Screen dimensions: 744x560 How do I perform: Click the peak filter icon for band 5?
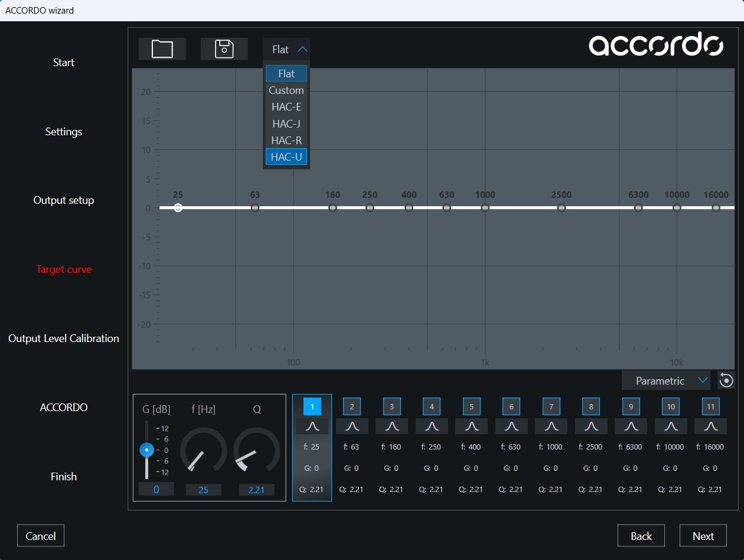[472, 426]
